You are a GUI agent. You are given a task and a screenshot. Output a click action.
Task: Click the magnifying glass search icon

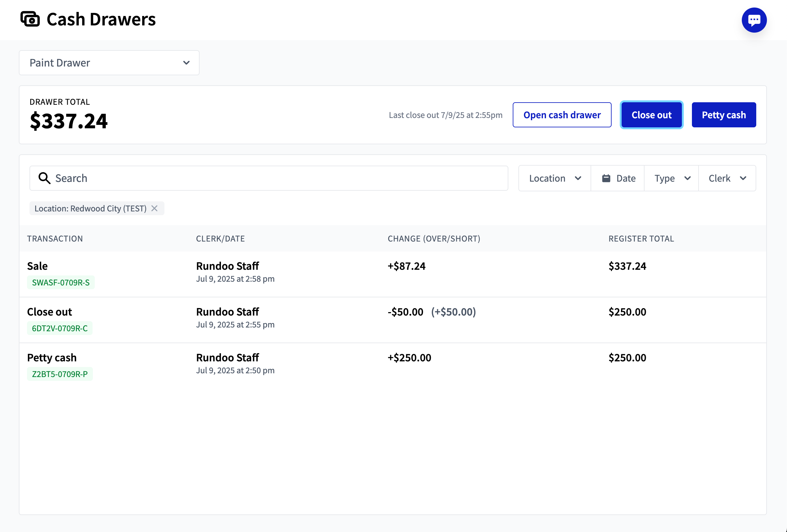click(x=44, y=178)
